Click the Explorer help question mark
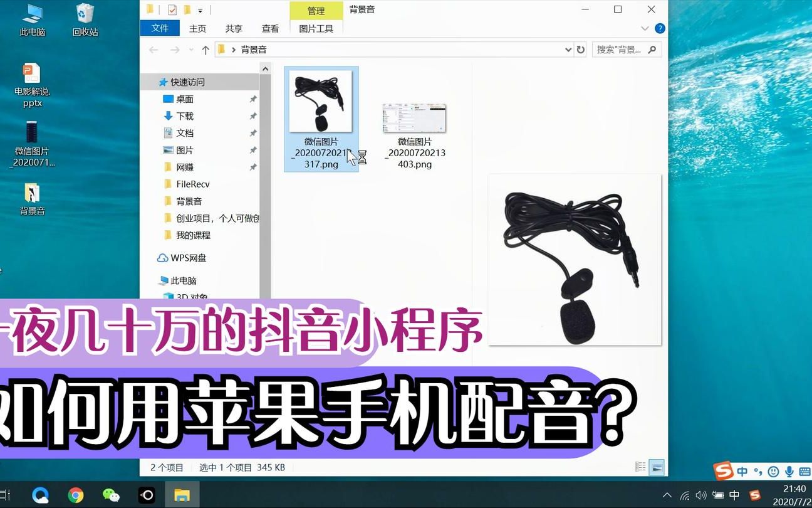The image size is (812, 508). 658,28
